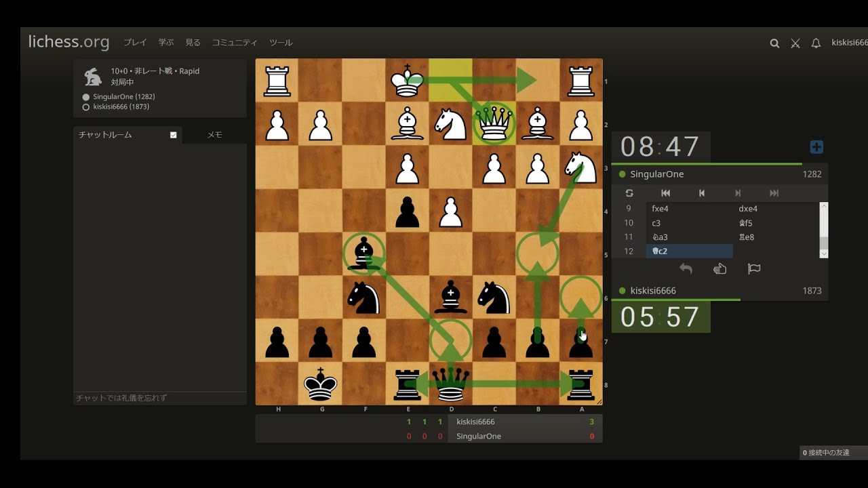Select the black bishop on f5
This screenshot has width=868, height=488.
coord(364,253)
